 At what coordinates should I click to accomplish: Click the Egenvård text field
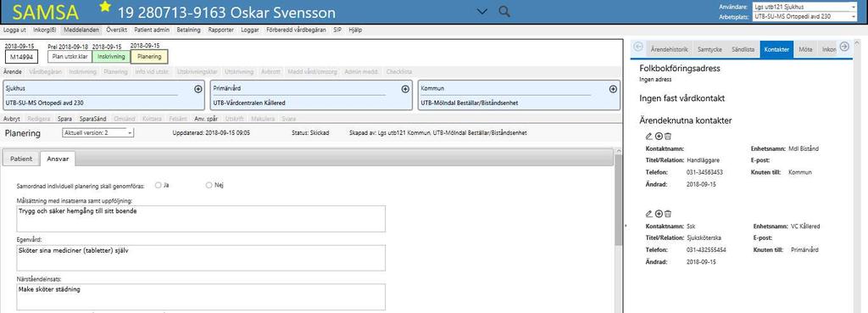click(x=201, y=258)
